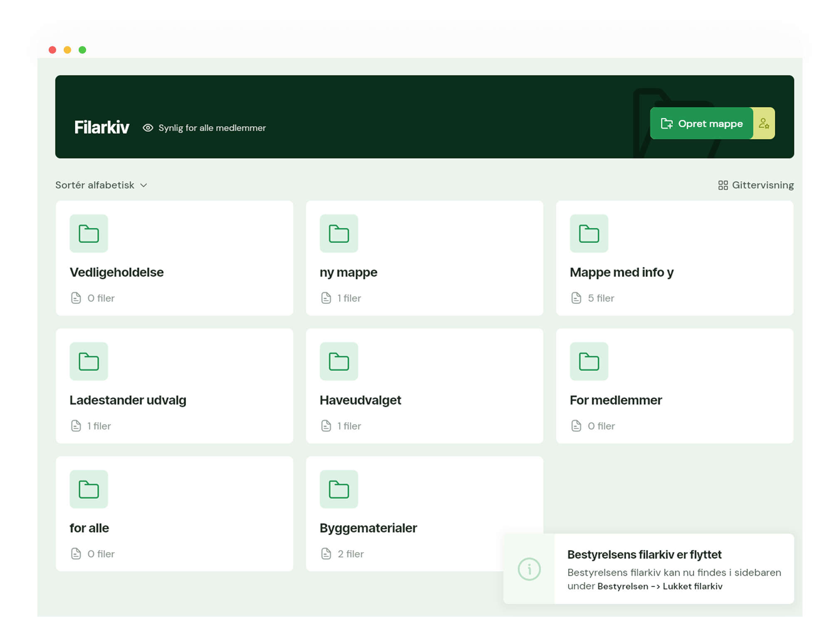Click the For medlemmer folder title
840x617 pixels.
click(x=616, y=400)
